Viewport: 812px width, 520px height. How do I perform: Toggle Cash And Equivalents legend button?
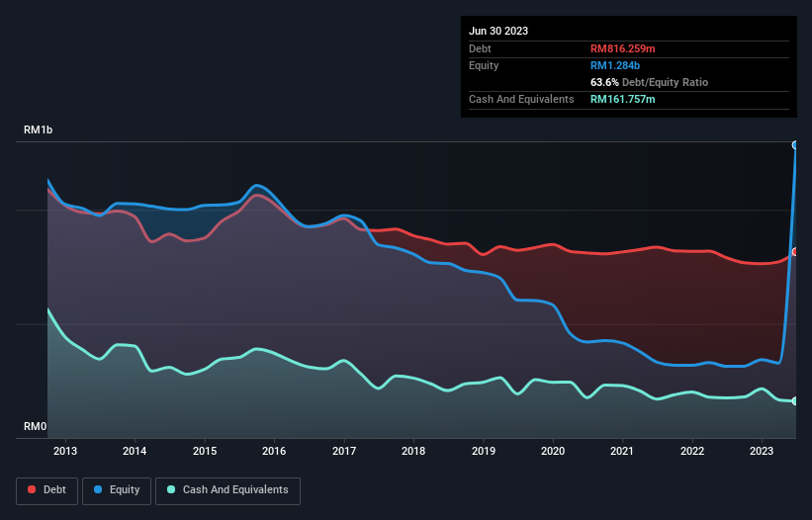click(x=227, y=490)
